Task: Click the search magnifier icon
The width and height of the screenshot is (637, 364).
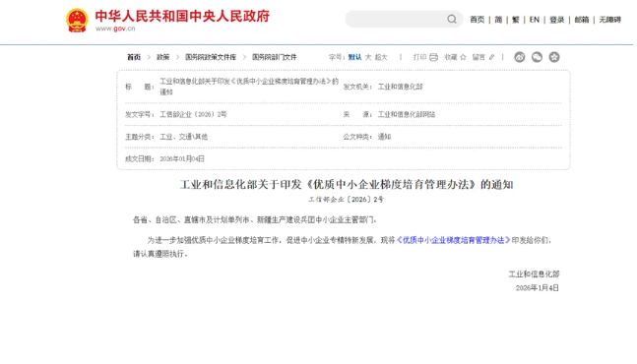Action: [452, 19]
